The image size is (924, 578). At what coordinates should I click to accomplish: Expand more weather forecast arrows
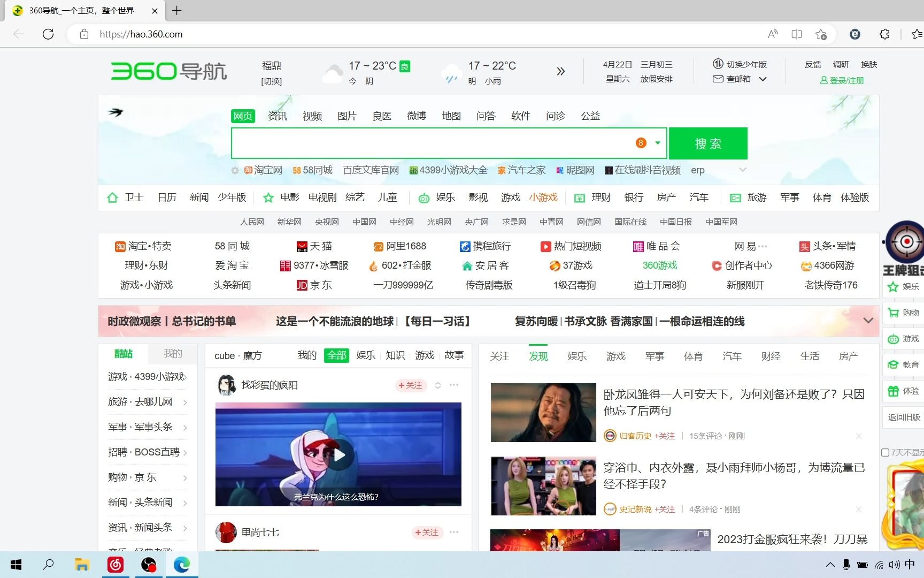click(560, 71)
